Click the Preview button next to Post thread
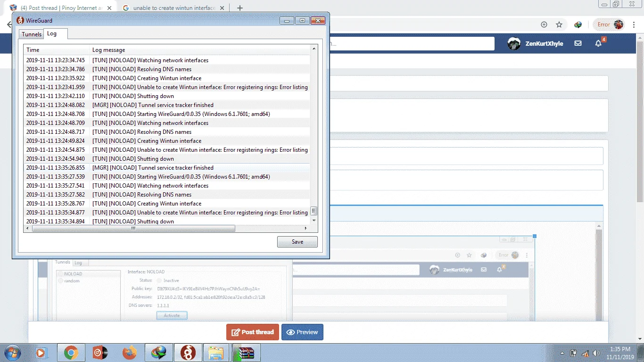Screen dimensions: 644x362 point(302,332)
